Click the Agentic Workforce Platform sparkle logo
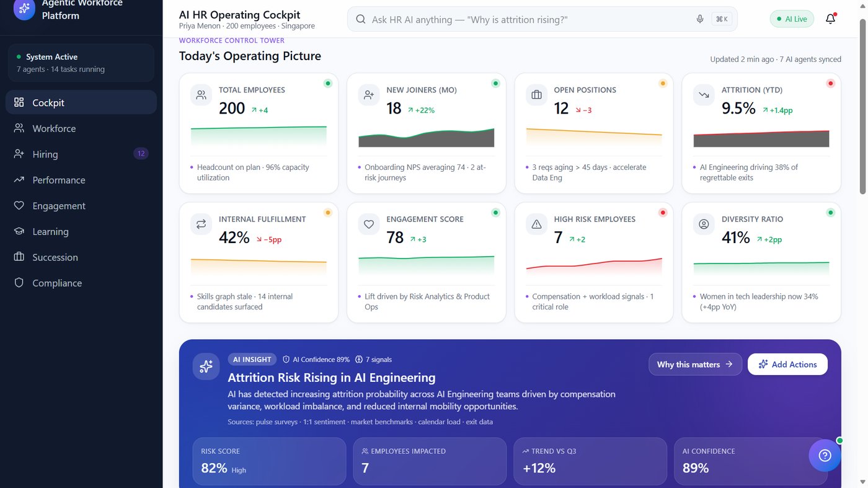This screenshot has width=868, height=488. pos(24,9)
